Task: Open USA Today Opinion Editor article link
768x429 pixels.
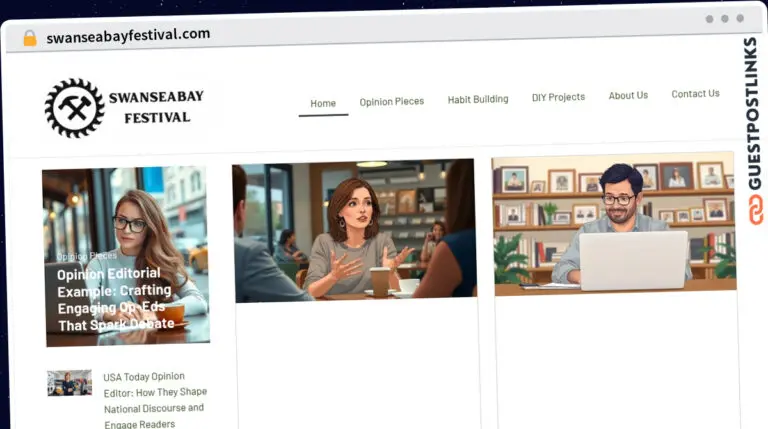Action: coord(155,400)
